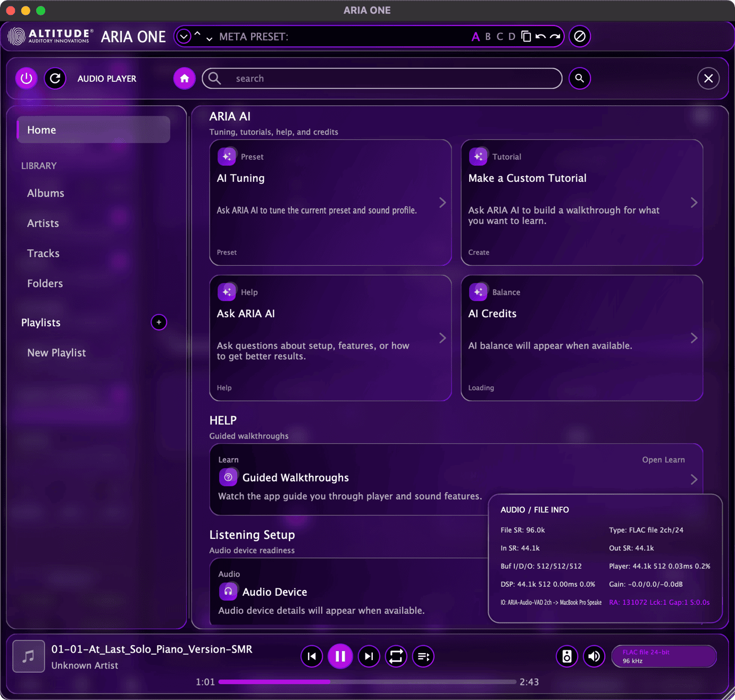Add a playlist with the plus button
Image resolution: width=735 pixels, height=700 pixels.
pyautogui.click(x=158, y=322)
